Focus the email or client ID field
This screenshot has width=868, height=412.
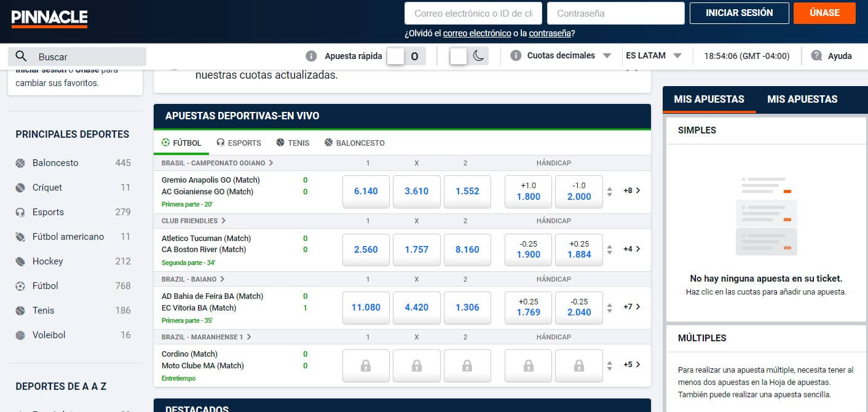click(473, 13)
